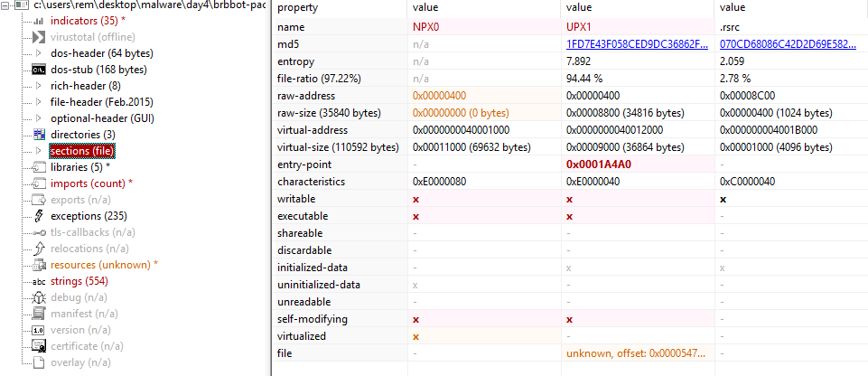Open the .rsrc md5 hash link

click(789, 43)
